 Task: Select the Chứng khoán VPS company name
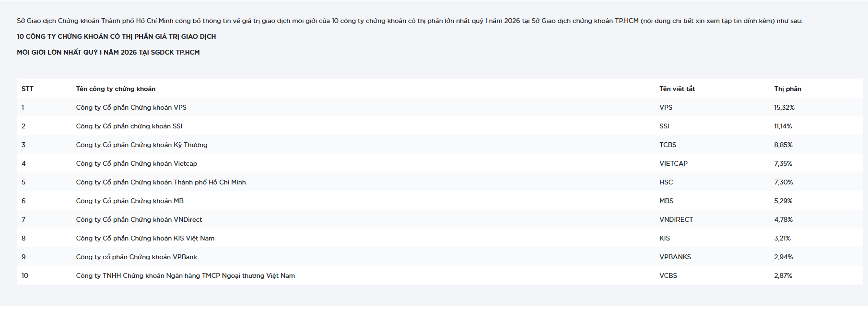[131, 107]
